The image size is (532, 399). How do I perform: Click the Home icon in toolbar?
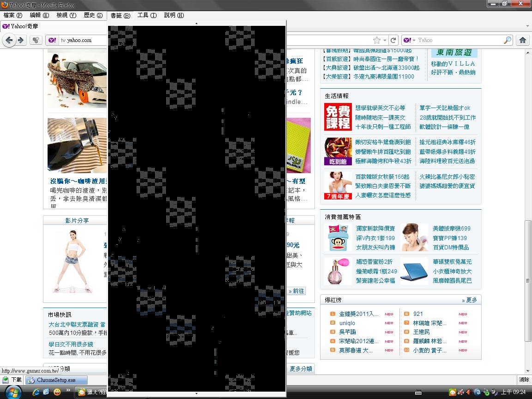coord(523,40)
